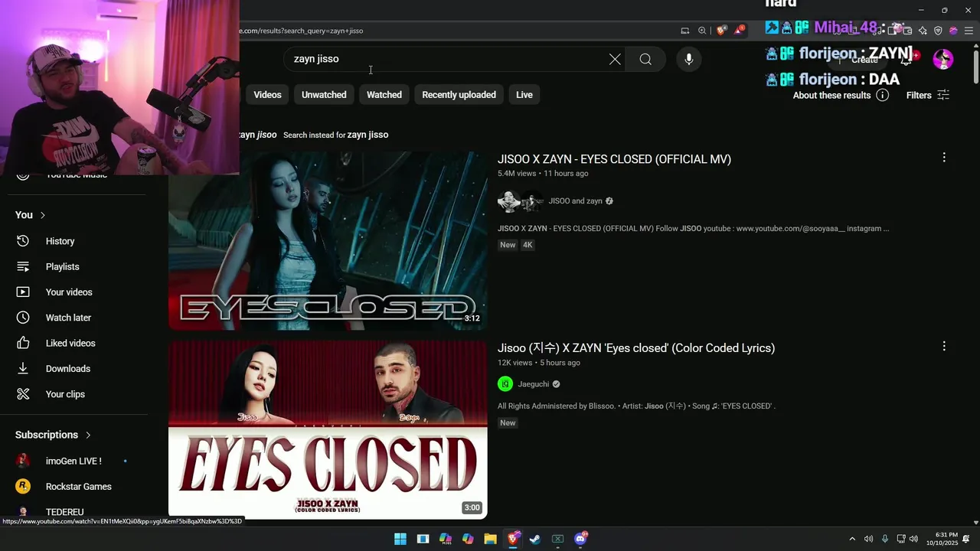Open Downloads in the sidebar
The image size is (980, 551).
68,369
